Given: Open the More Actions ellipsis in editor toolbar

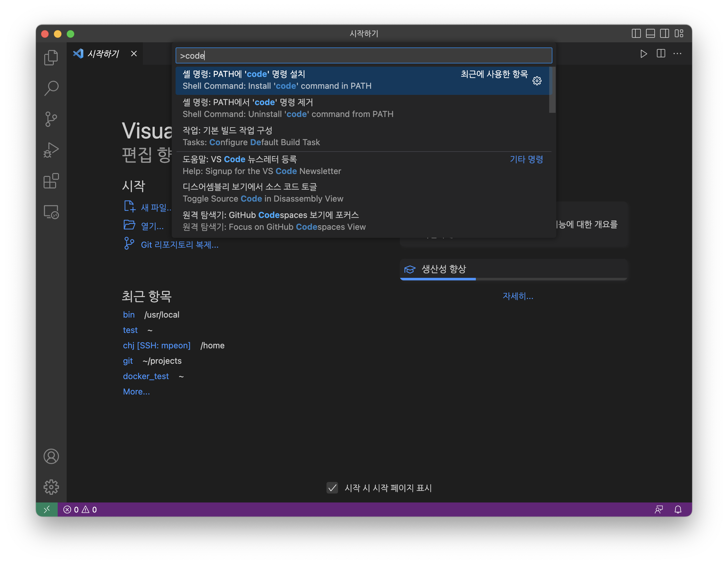Looking at the screenshot, I should point(677,54).
